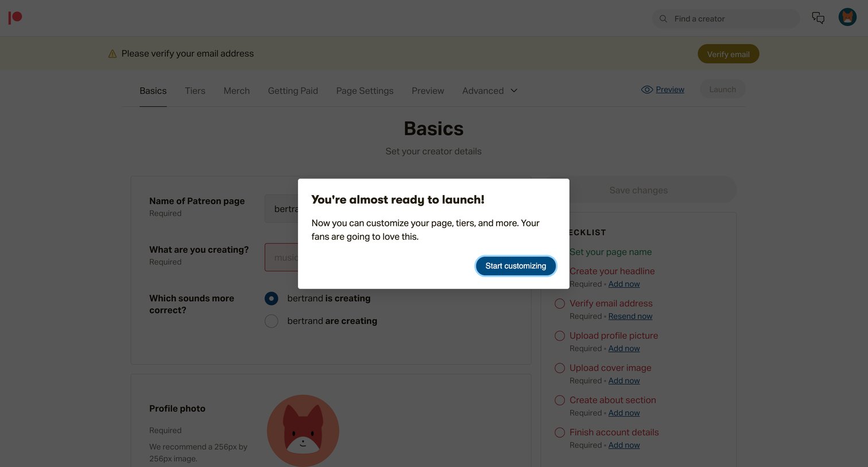The width and height of the screenshot is (868, 467).
Task: Click Add now under Upload cover image
Action: [624, 380]
